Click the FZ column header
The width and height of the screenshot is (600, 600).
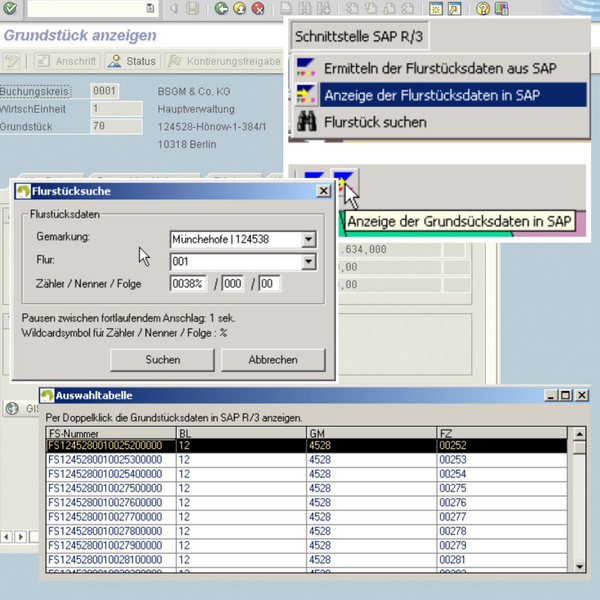click(x=502, y=433)
